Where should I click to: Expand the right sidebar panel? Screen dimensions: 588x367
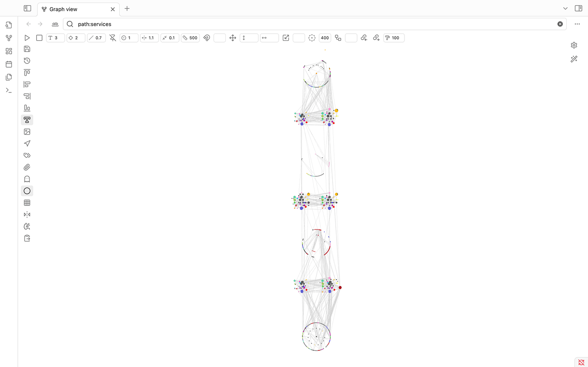578,8
